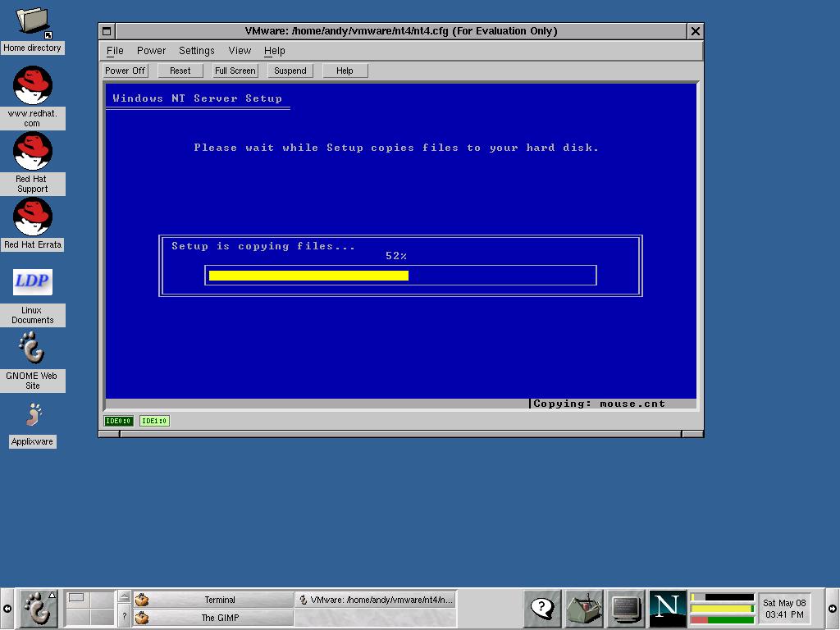This screenshot has height=630, width=840.
Task: Open the Power menu
Action: (x=151, y=51)
